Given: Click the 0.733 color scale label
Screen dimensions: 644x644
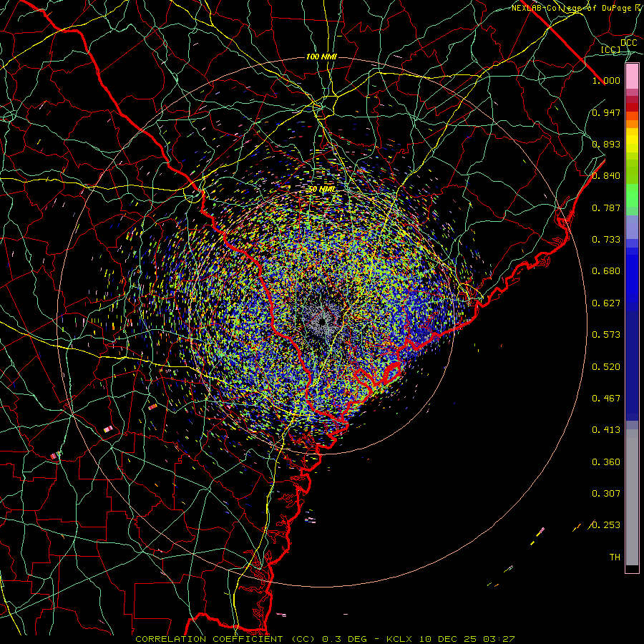Looking at the screenshot, I should point(606,240).
